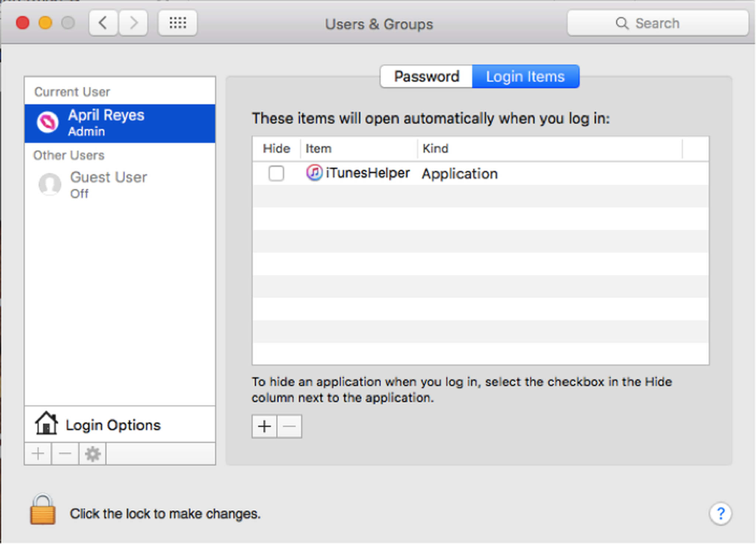The width and height of the screenshot is (756, 544).
Task: Go back with the left navigation arrow
Action: (103, 23)
